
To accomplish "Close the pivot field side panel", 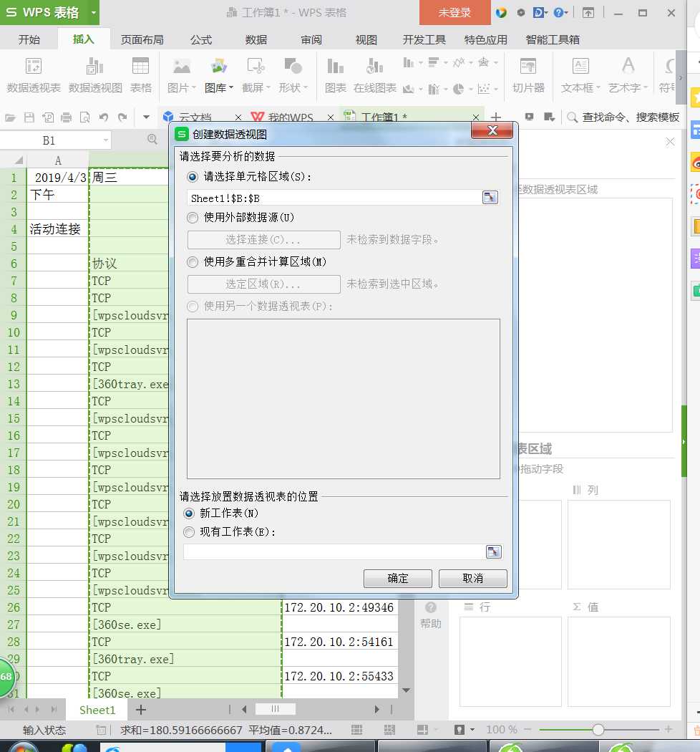I will [x=670, y=142].
